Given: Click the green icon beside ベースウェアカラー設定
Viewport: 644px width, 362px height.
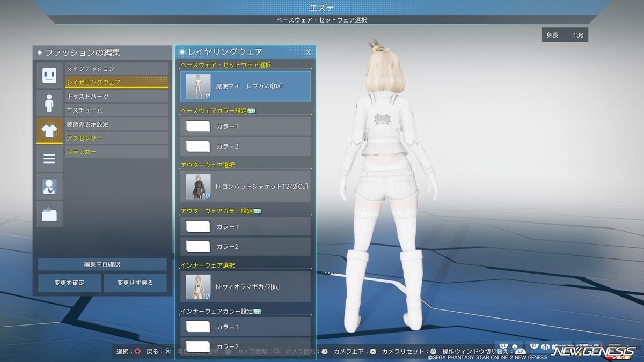Looking at the screenshot, I should coord(251,111).
